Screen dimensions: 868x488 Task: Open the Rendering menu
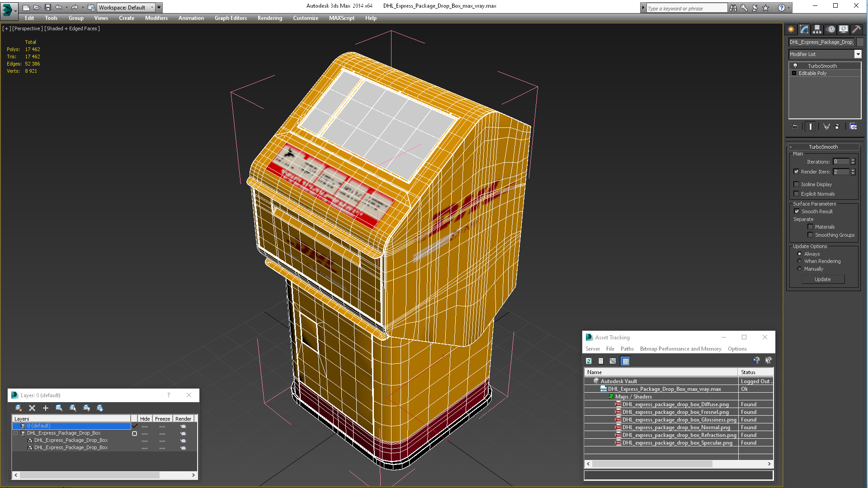(270, 18)
